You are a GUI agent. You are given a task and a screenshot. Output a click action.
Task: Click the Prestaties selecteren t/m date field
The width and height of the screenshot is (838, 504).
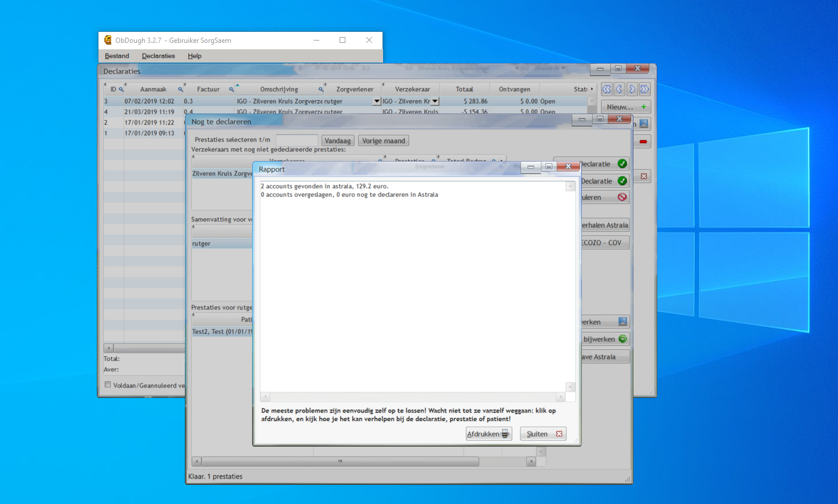tap(297, 140)
